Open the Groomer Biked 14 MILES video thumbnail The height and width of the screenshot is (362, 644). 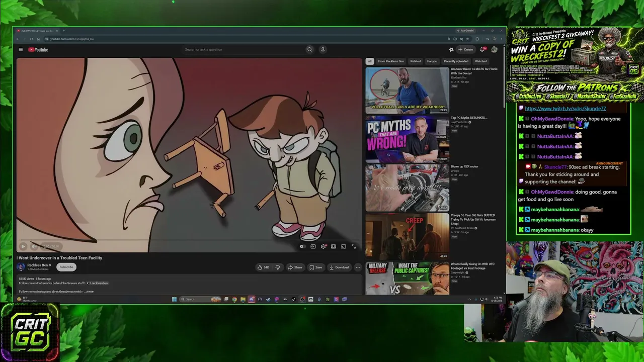(407, 90)
